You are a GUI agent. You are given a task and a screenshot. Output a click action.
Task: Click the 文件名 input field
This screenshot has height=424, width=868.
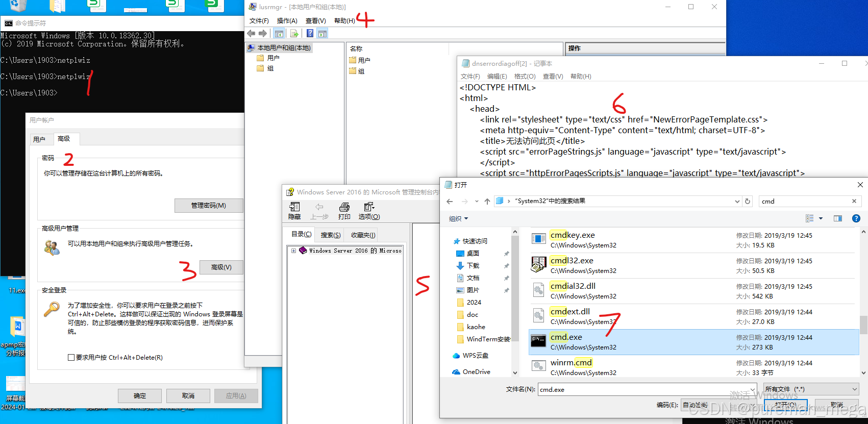tap(647, 389)
